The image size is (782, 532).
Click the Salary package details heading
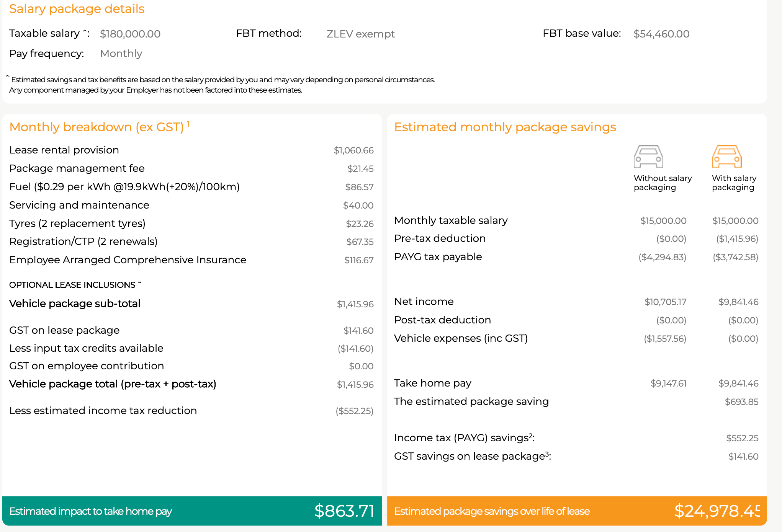coord(77,9)
